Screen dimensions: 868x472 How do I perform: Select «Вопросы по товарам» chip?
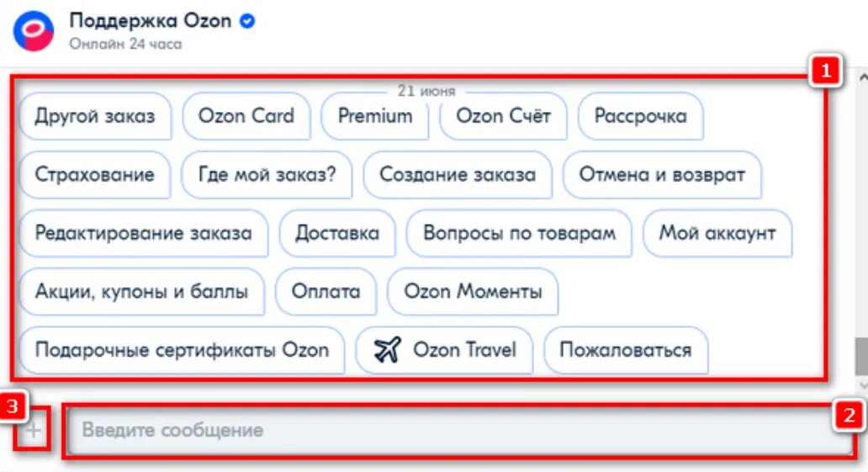(519, 233)
